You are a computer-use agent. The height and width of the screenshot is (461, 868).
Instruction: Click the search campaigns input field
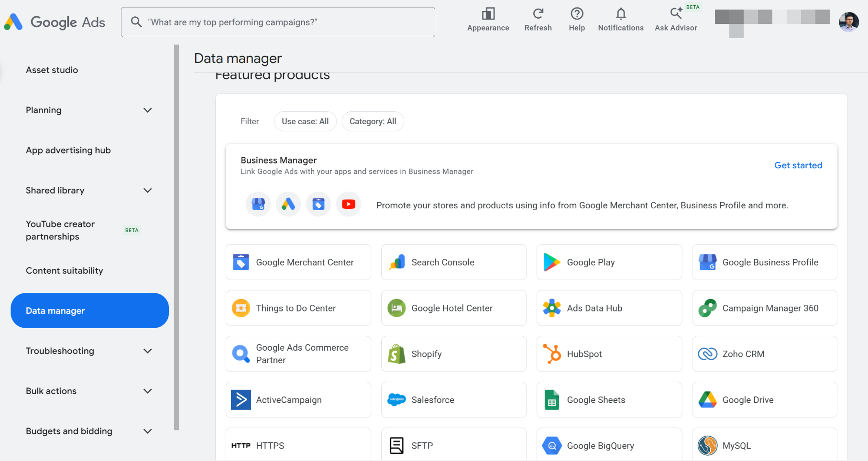278,22
